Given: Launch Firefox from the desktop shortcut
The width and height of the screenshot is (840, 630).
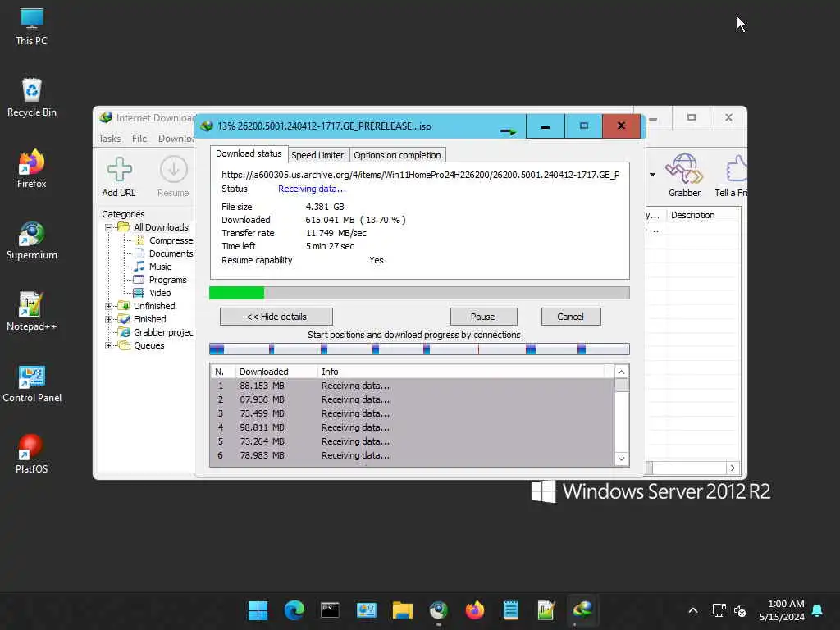Looking at the screenshot, I should [x=32, y=169].
